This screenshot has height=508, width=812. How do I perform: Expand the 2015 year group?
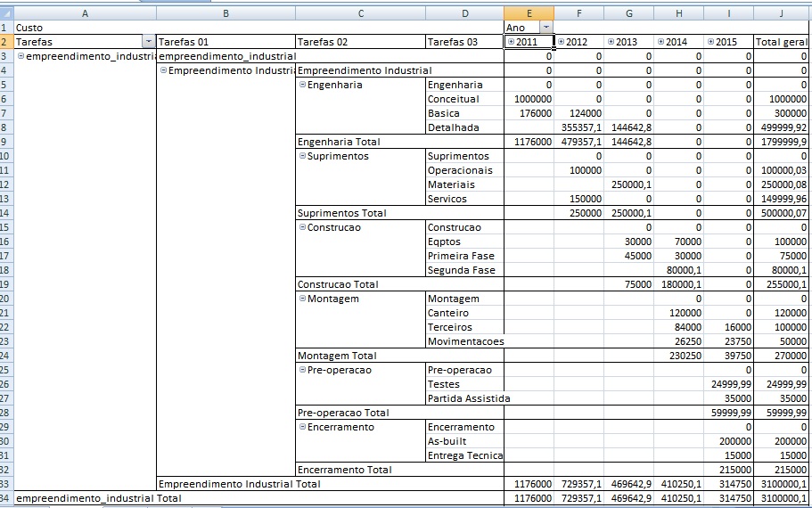point(710,41)
